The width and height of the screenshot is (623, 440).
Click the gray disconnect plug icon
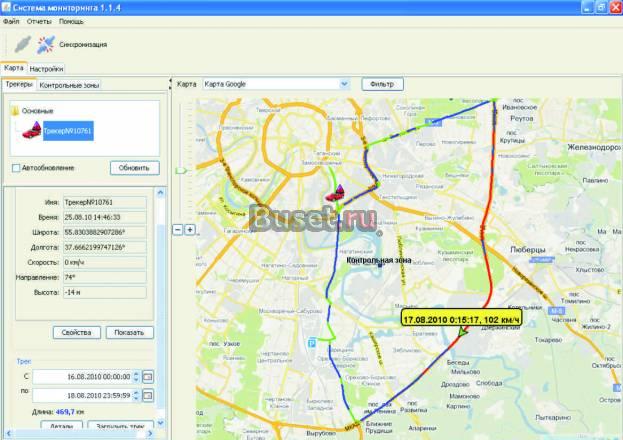click(23, 44)
